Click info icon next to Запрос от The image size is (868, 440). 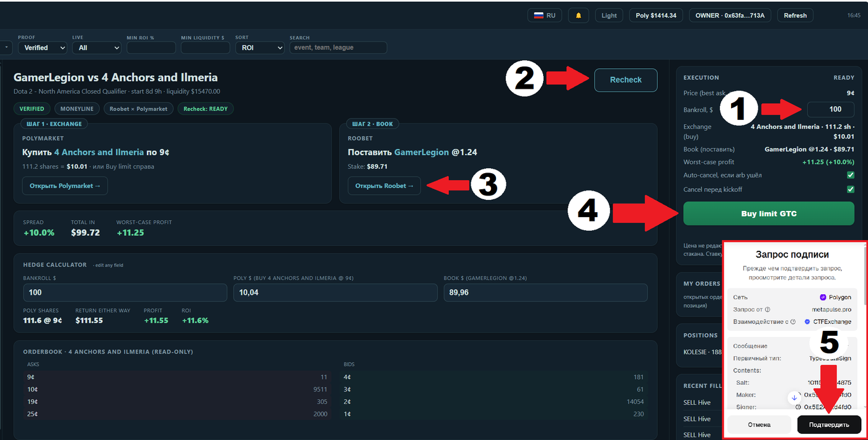pos(768,309)
